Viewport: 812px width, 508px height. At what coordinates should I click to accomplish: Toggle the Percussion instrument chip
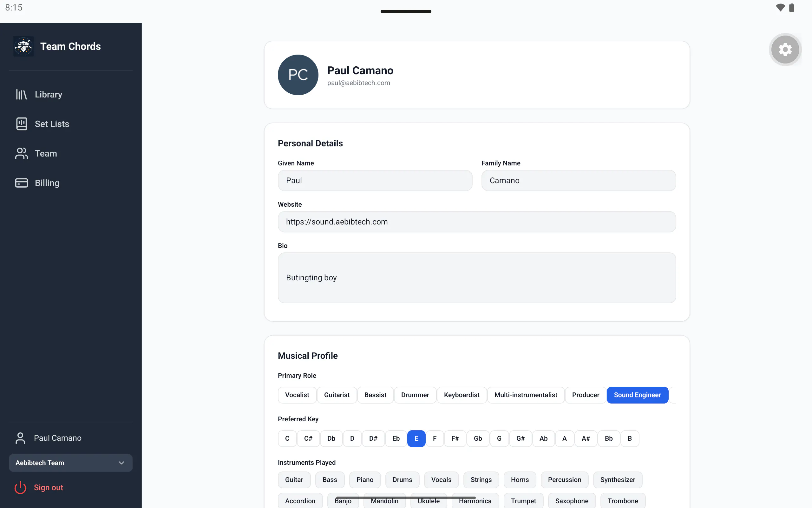coord(564,480)
